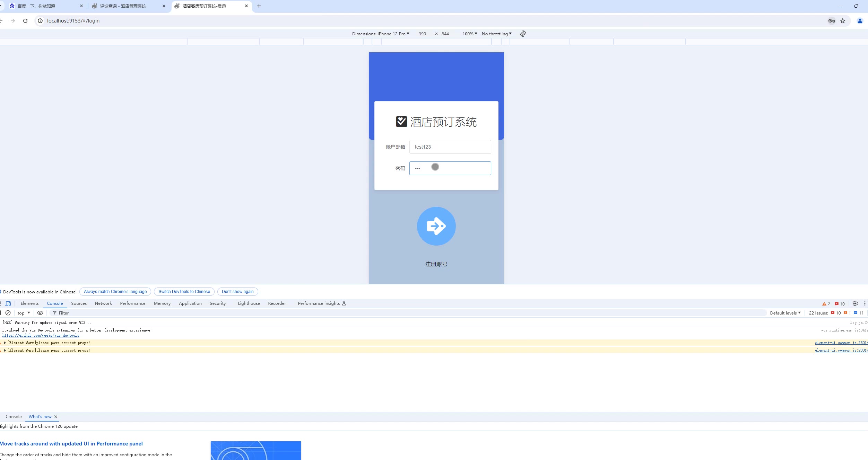The height and width of the screenshot is (460, 868).
Task: Click the browser reload icon
Action: coord(25,21)
